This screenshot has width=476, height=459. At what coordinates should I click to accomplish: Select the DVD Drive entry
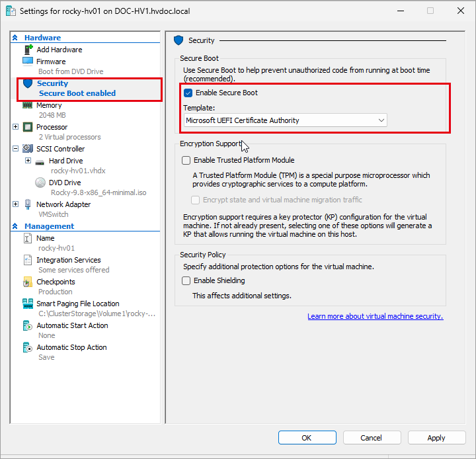click(65, 183)
